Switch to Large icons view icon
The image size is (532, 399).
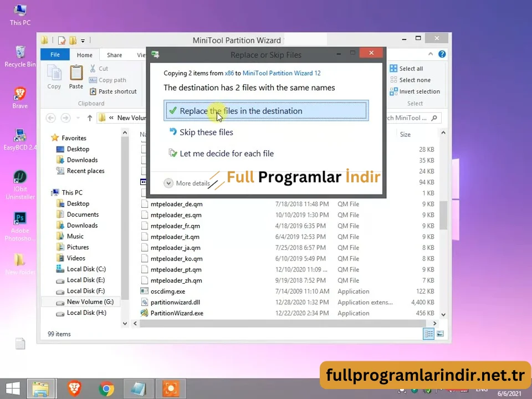pos(440,334)
